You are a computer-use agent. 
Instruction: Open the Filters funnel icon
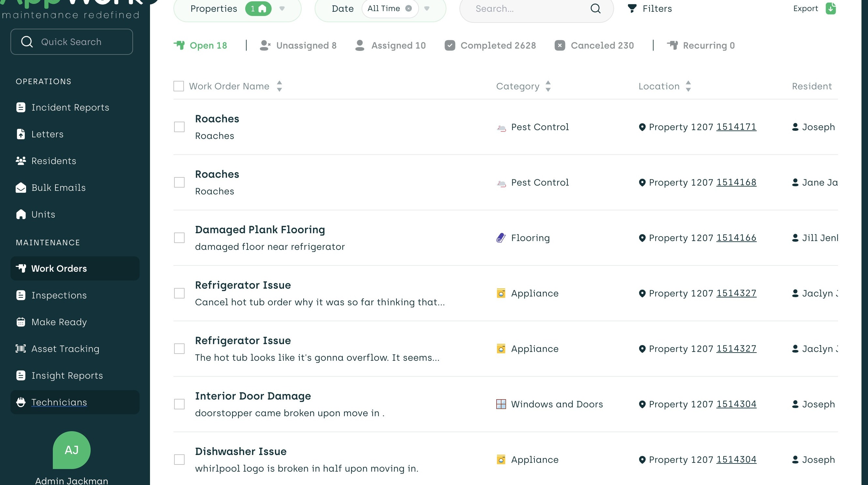632,8
